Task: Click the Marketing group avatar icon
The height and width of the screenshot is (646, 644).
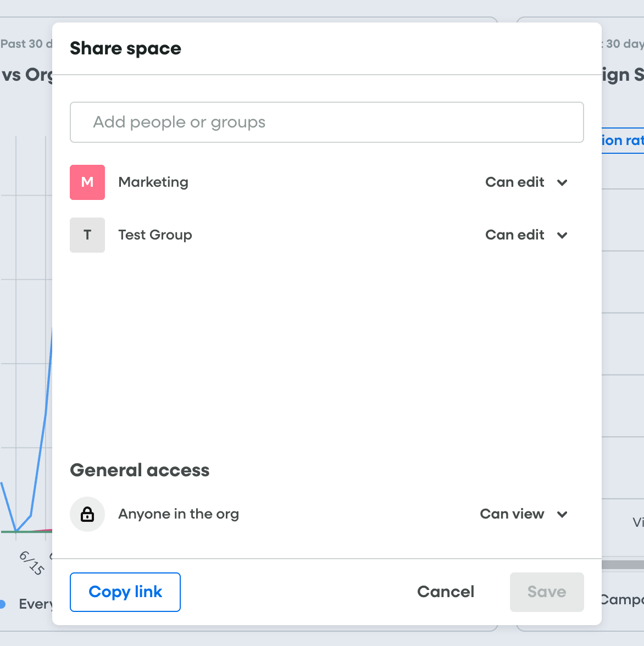Action: [87, 182]
